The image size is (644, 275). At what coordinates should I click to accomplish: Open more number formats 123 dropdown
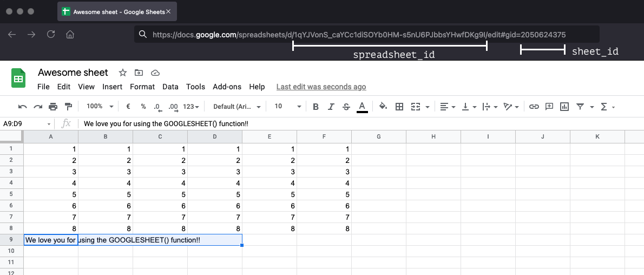tap(191, 107)
